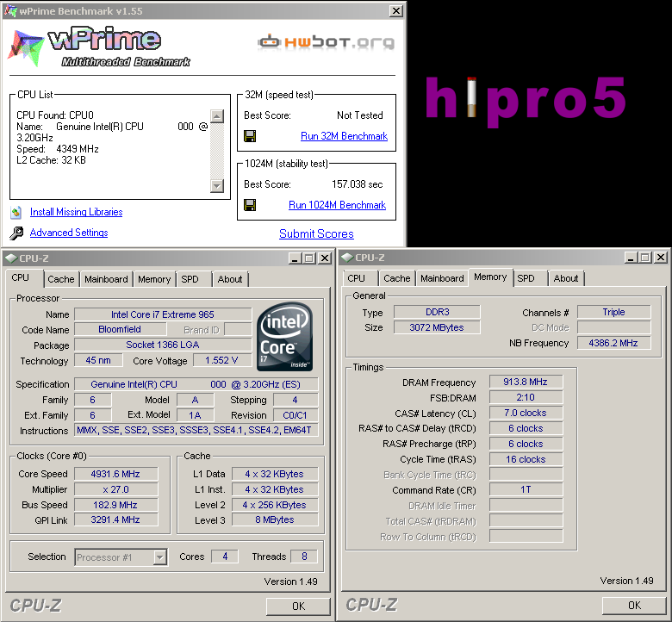Click the 1024M best score 157.038 sec
This screenshot has height=622, width=672.
[357, 184]
